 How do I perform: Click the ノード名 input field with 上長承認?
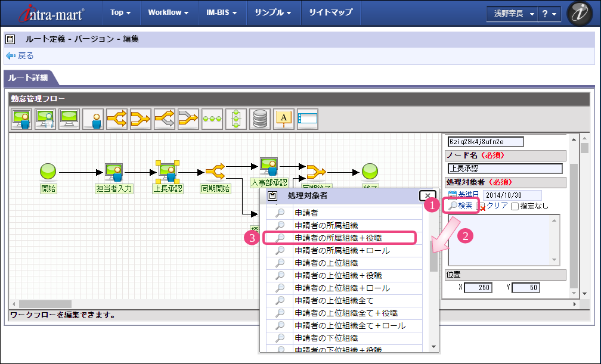tap(505, 169)
